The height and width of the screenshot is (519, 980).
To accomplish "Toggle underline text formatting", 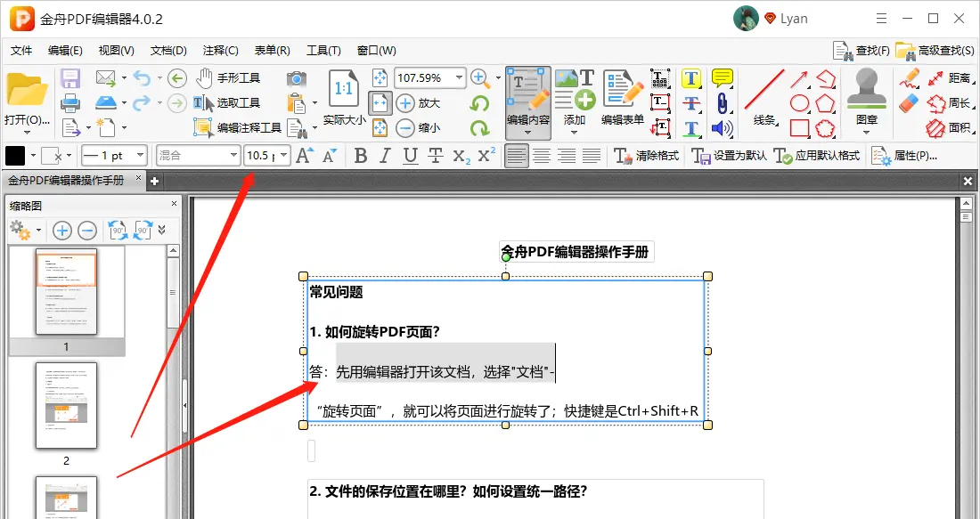I will (410, 156).
